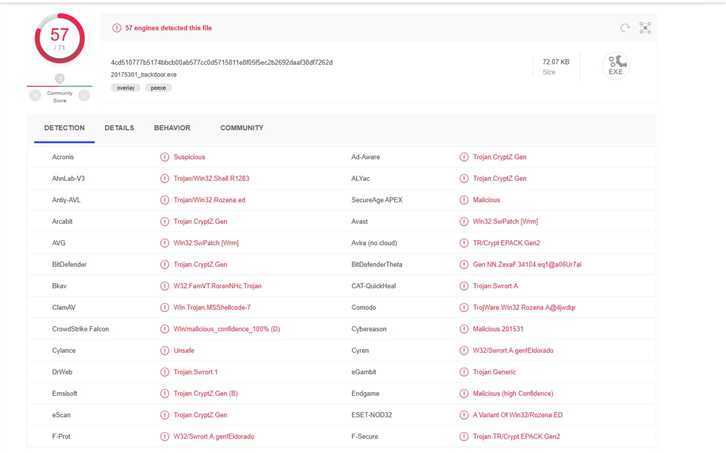Click warning icon in the ALYac row

click(464, 178)
